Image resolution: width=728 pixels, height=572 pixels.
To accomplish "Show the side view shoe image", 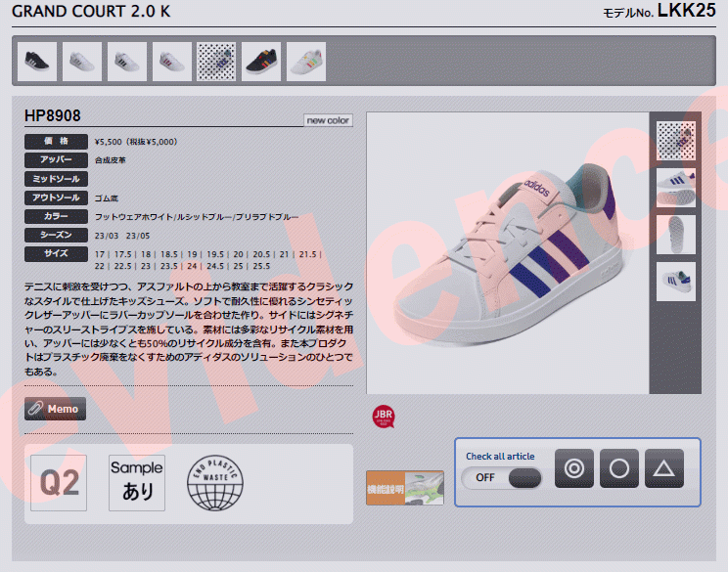I will pyautogui.click(x=676, y=188).
